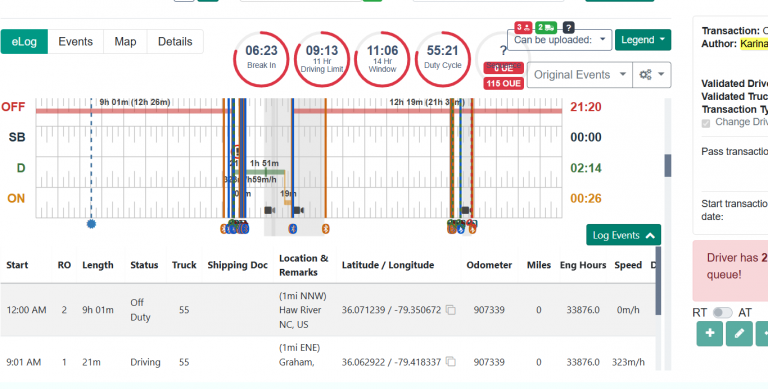Expand the Legend dropdown

tap(643, 40)
